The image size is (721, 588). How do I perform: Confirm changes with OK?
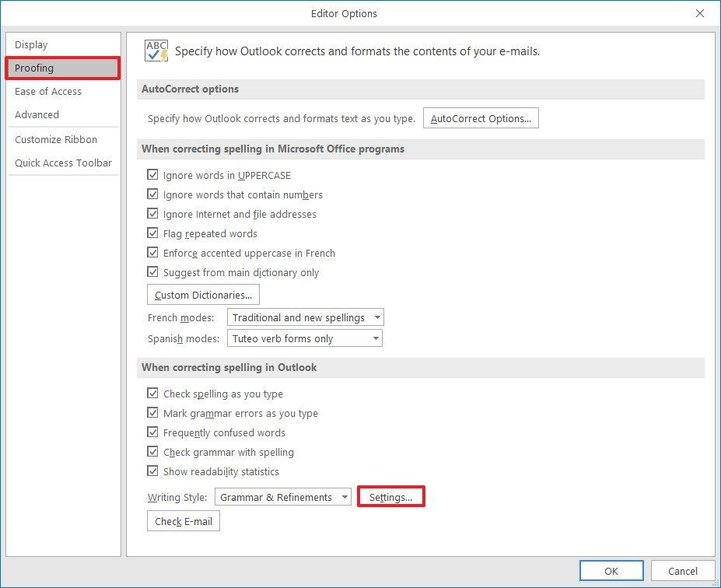pos(611,570)
